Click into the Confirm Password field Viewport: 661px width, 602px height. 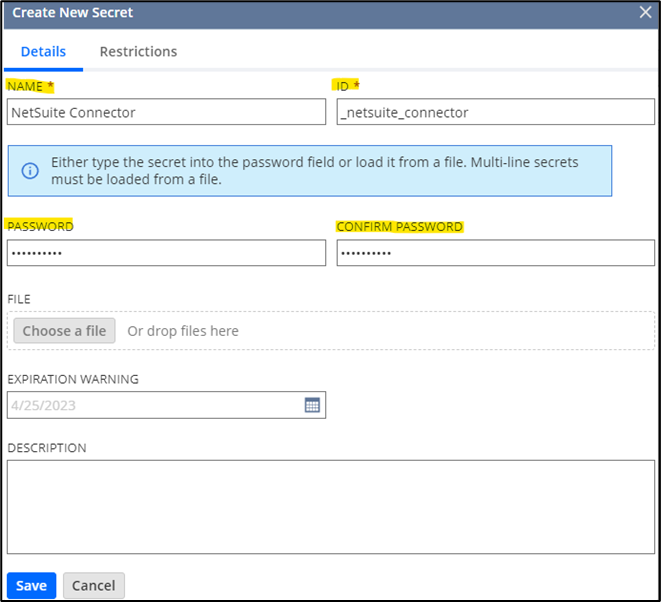pos(495,253)
